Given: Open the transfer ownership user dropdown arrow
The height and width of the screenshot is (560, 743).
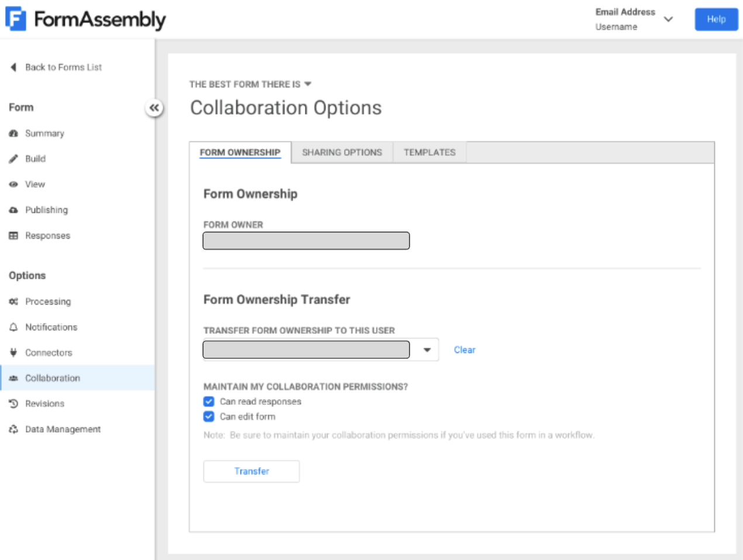Looking at the screenshot, I should (427, 350).
